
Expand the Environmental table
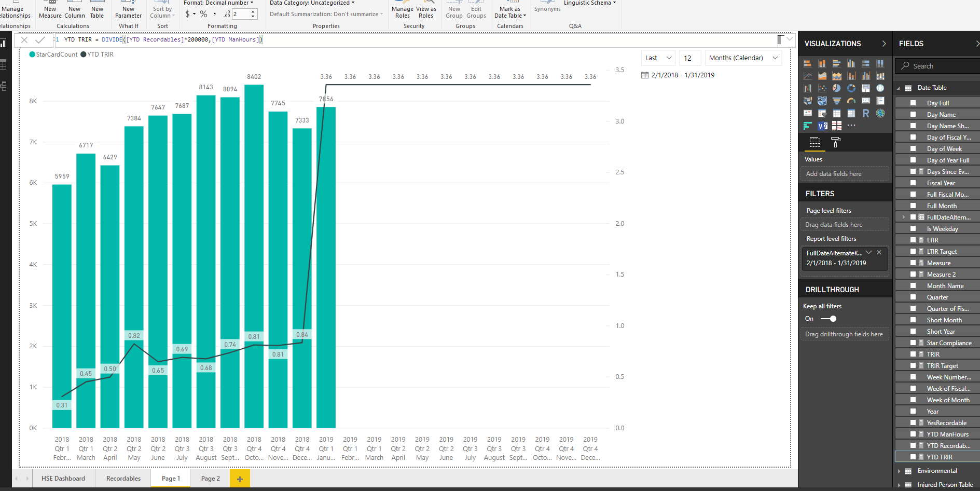click(899, 471)
